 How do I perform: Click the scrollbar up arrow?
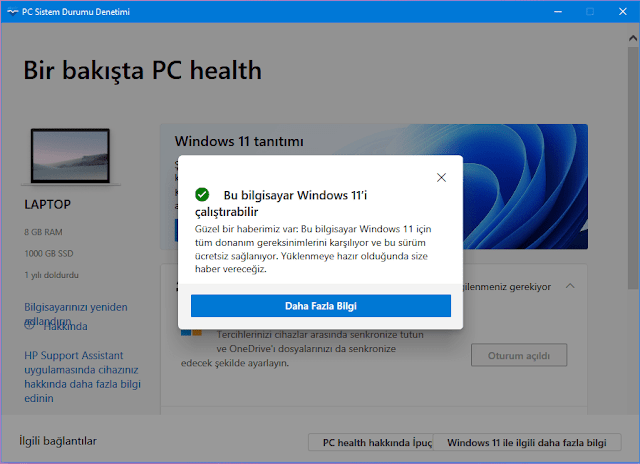633,38
